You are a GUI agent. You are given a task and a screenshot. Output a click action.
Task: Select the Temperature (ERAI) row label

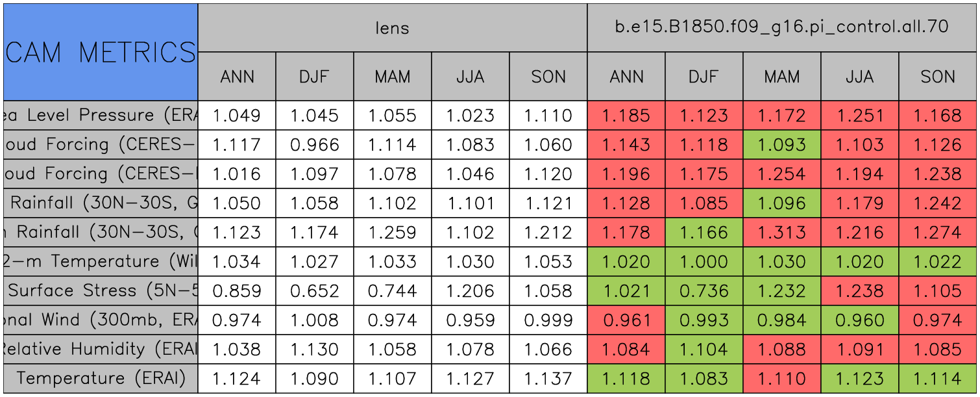tap(101, 378)
